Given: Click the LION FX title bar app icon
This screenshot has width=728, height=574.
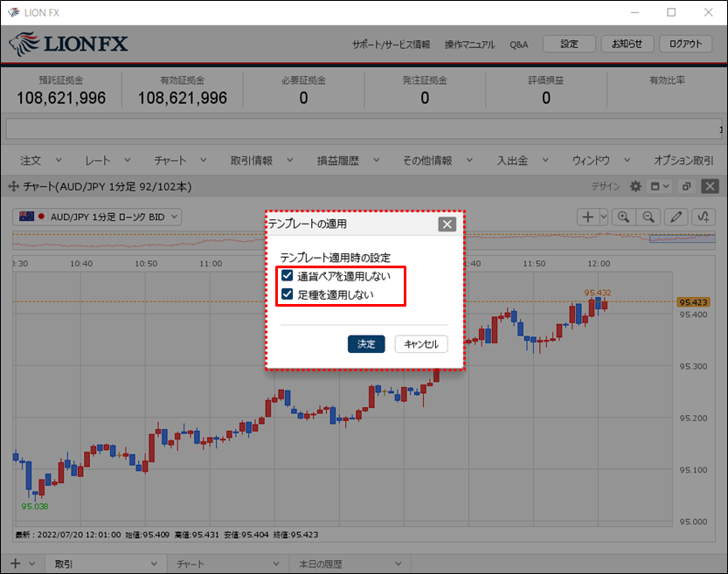Looking at the screenshot, I should (13, 12).
